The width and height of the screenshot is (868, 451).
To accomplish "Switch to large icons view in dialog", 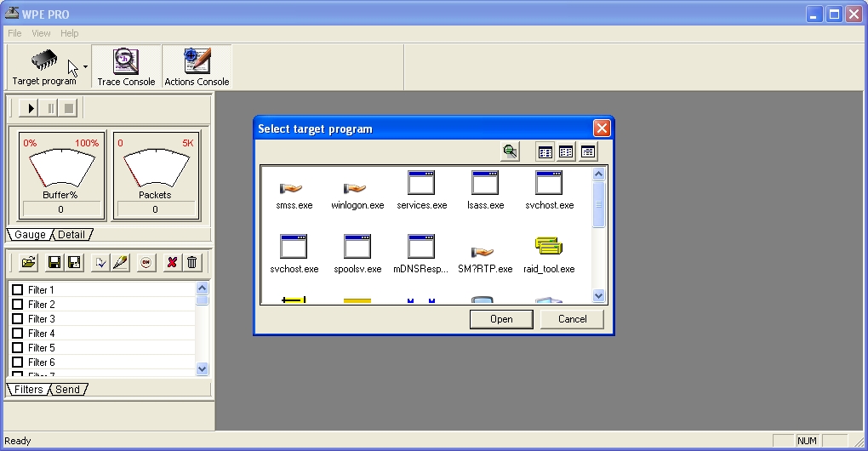I will (545, 151).
